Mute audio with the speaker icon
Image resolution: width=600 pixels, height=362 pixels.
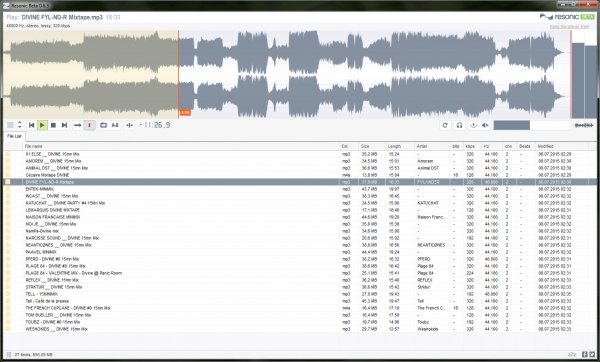pyautogui.click(x=485, y=125)
